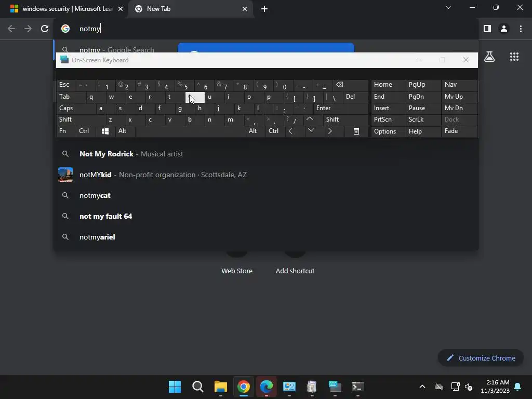532x399 pixels.
Task: Tap the spacebar on the On-Screen Keyboard
Action: tap(190, 131)
